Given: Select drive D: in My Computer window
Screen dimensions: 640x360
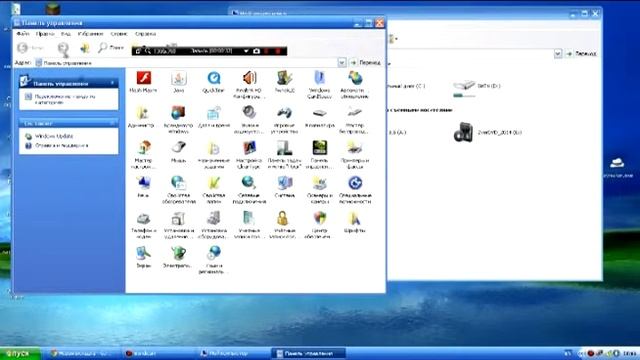Looking at the screenshot, I should click(477, 87).
